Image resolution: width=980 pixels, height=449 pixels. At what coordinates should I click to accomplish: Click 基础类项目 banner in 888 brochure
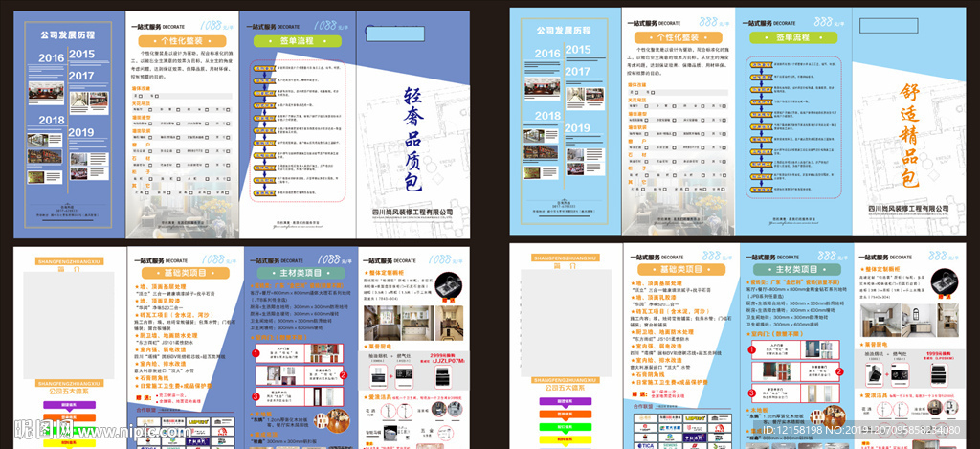pyautogui.click(x=681, y=270)
